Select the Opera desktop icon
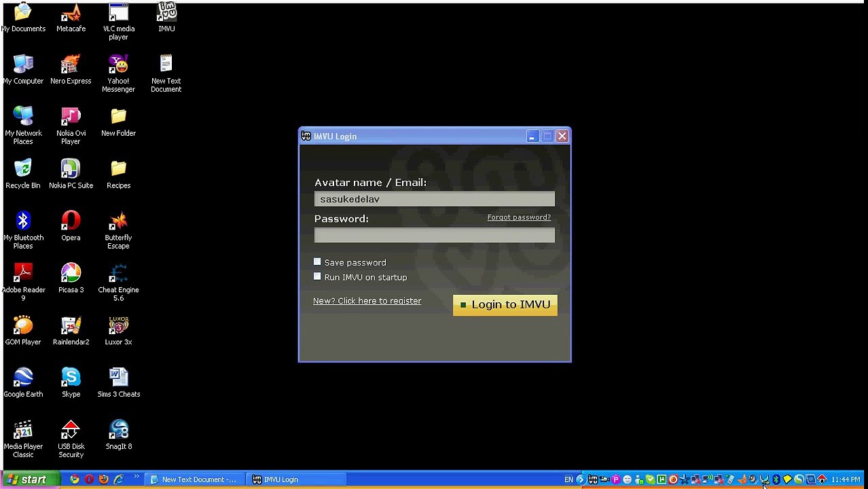 71,226
